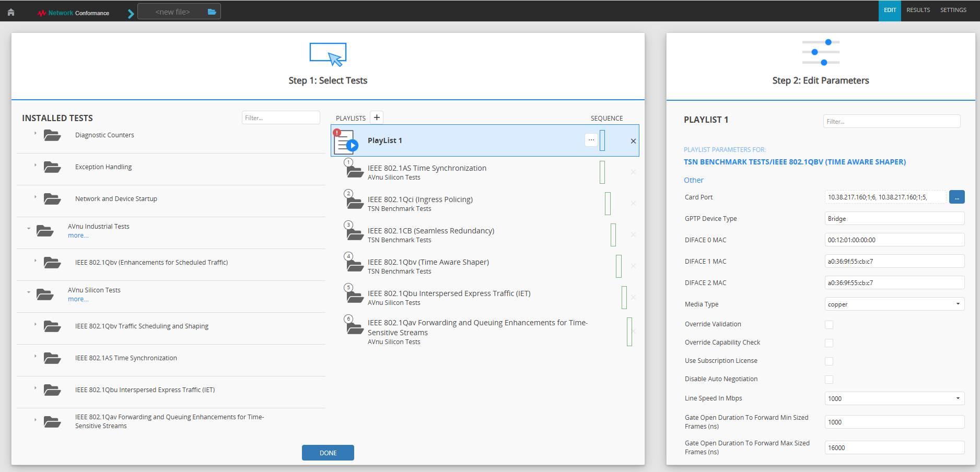Collapse AVnu Silicon Tests arrow
This screenshot has width=980, height=472.
point(29,292)
